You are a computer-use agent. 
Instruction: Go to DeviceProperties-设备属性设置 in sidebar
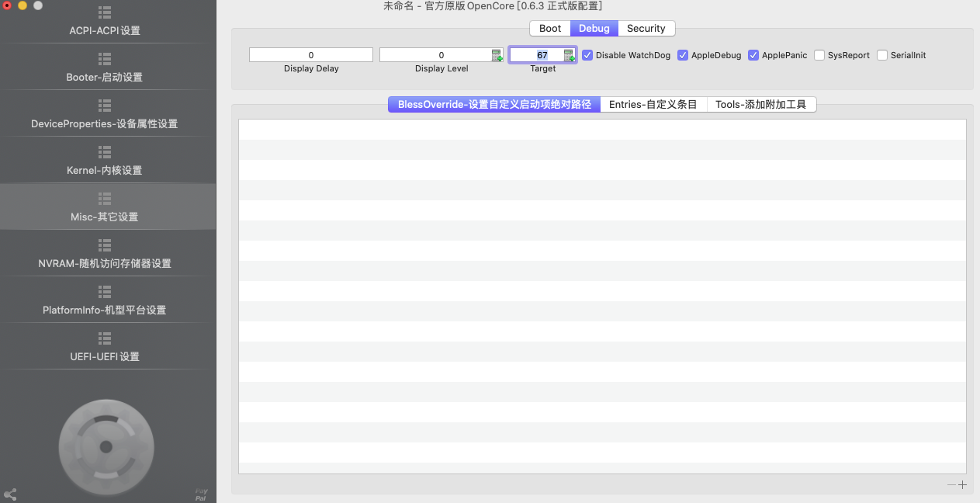[x=105, y=114]
